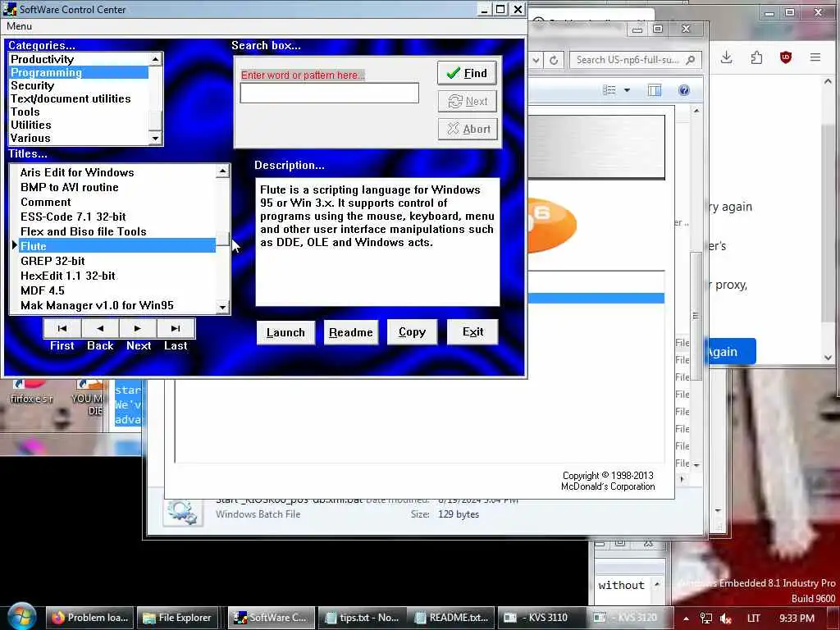Switch to Problem loading Firefox taskbar item

tap(90, 618)
